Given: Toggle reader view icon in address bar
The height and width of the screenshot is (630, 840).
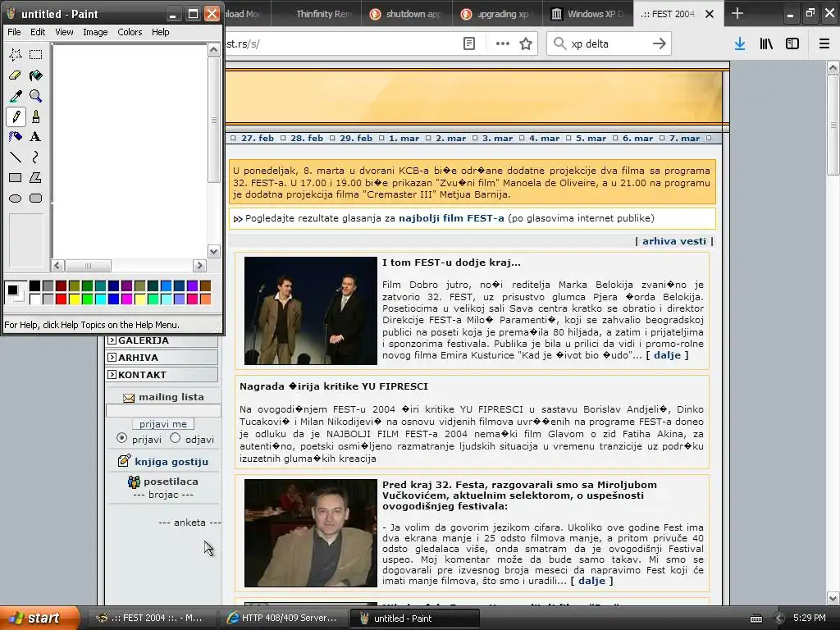Looking at the screenshot, I should pyautogui.click(x=469, y=43).
